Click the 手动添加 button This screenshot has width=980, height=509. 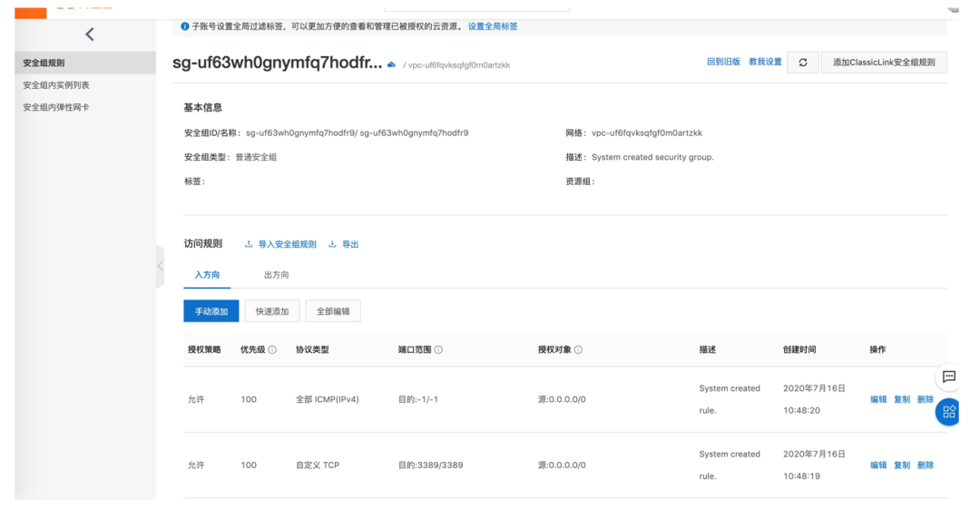click(x=211, y=311)
